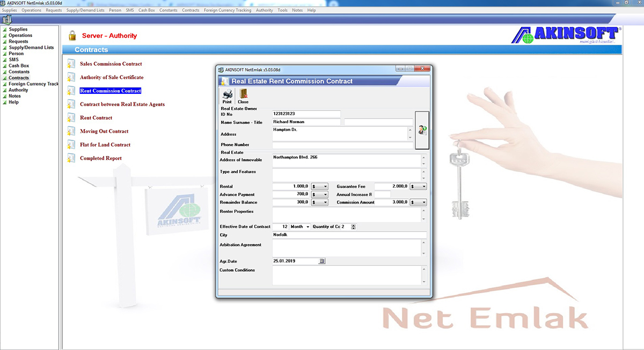Click the green icon beside Person in sidebar
The height and width of the screenshot is (350, 644).
pyautogui.click(x=5, y=54)
